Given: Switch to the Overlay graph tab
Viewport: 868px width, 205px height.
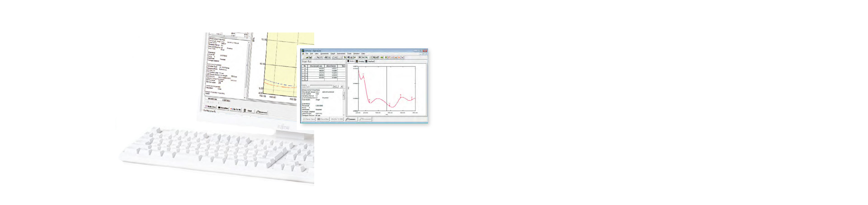Looking at the screenshot, I should click(x=360, y=61).
